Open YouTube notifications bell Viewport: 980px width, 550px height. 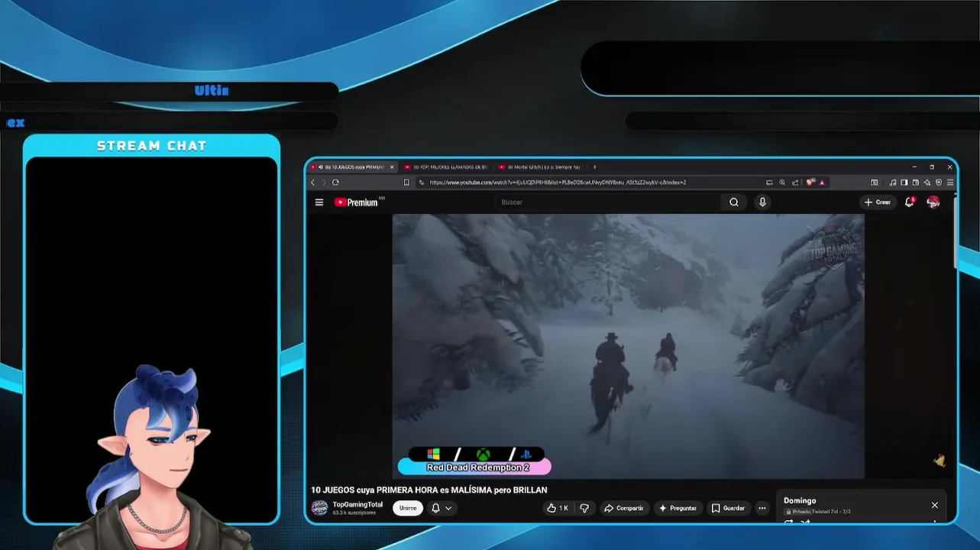tap(909, 202)
